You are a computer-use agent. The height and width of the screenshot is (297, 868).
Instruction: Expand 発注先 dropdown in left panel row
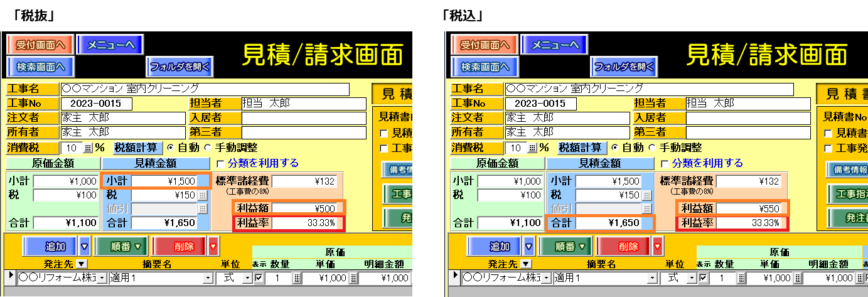pos(102,278)
